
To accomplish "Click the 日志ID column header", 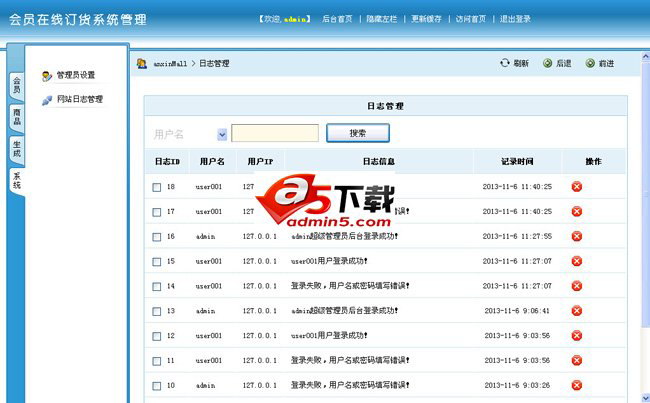I will point(167,162).
